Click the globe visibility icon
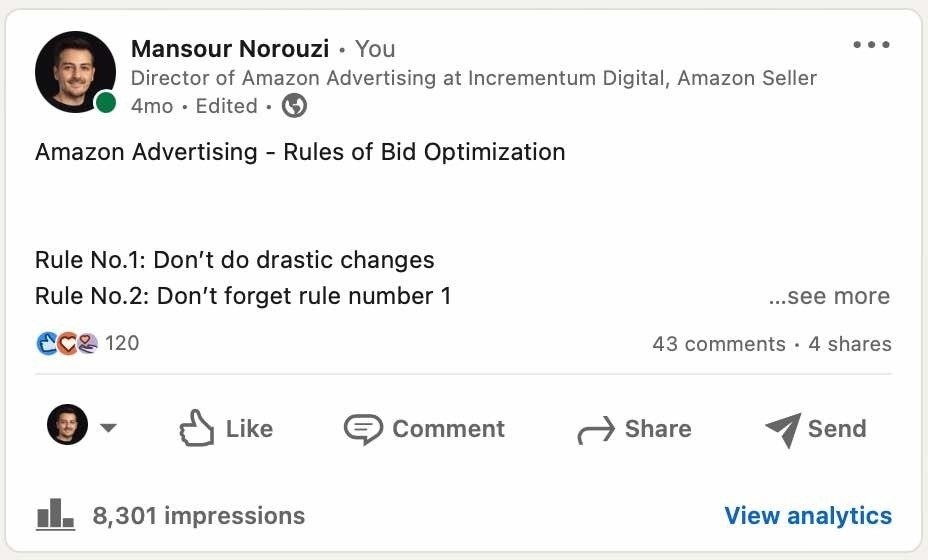This screenshot has height=560, width=928. coord(295,105)
